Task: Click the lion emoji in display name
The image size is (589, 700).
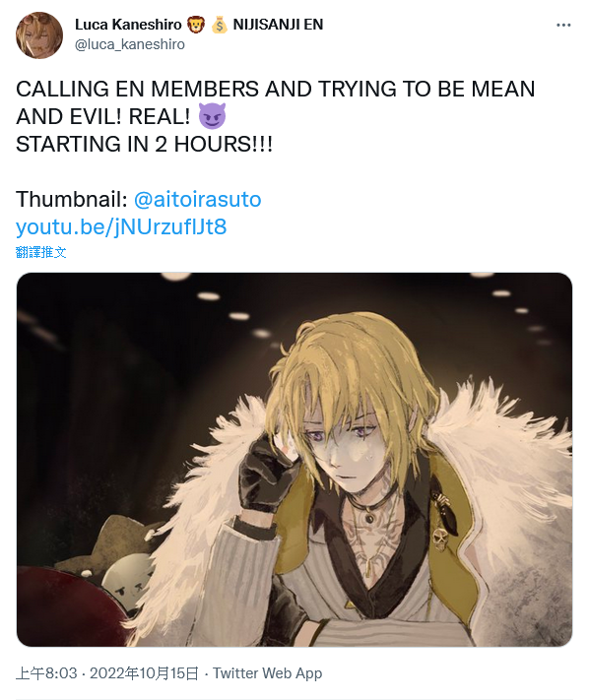Action: [195, 24]
